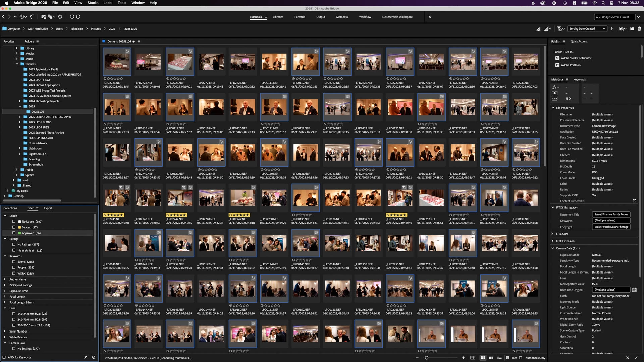
Task: Switch to view content as list icon
Action: point(499,358)
